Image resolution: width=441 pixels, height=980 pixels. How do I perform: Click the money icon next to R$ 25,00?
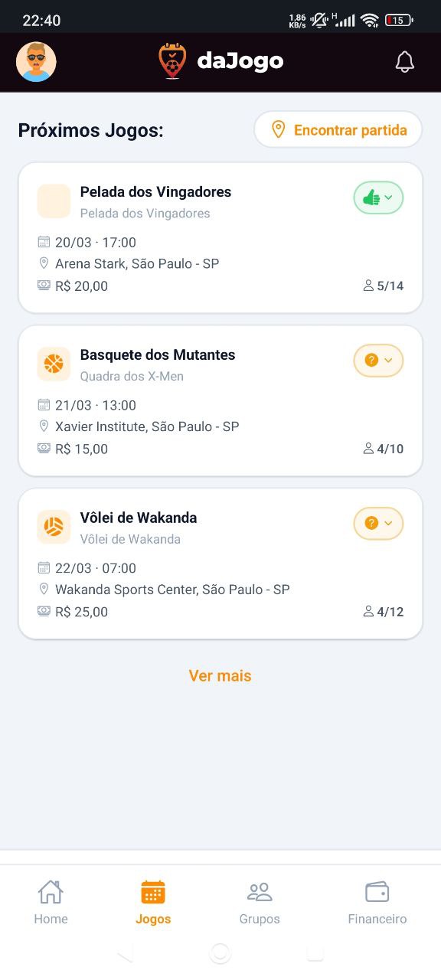tap(44, 611)
